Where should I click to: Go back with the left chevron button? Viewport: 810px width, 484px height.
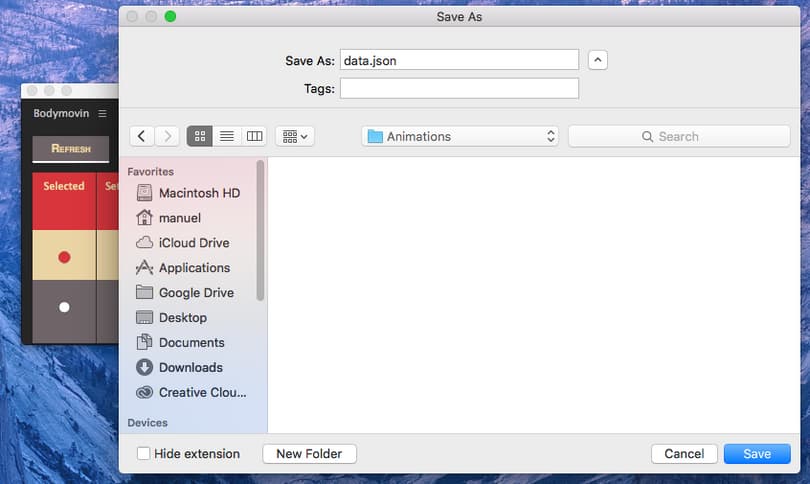142,136
